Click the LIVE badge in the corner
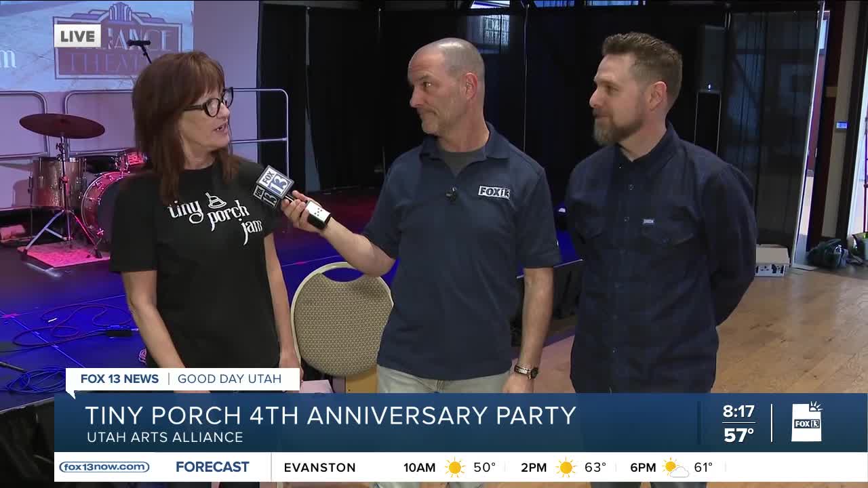868x488 pixels. (x=77, y=36)
